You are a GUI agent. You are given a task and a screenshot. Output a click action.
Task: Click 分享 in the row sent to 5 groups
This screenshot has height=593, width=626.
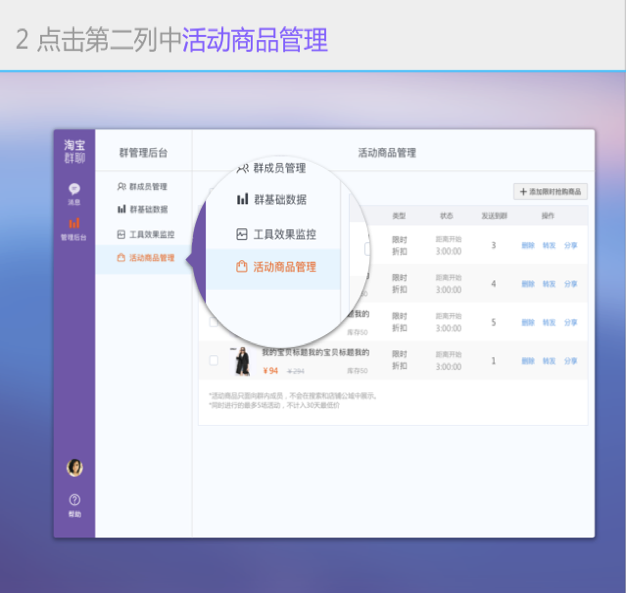[571, 322]
